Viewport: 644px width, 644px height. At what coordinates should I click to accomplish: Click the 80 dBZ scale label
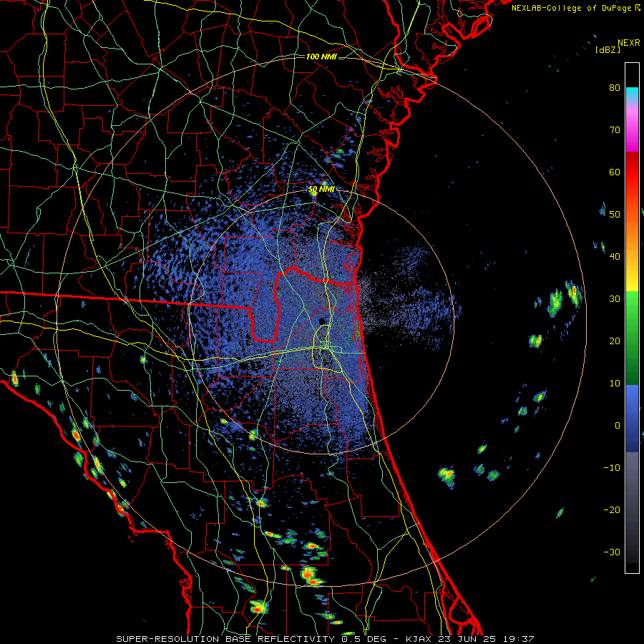click(x=615, y=87)
